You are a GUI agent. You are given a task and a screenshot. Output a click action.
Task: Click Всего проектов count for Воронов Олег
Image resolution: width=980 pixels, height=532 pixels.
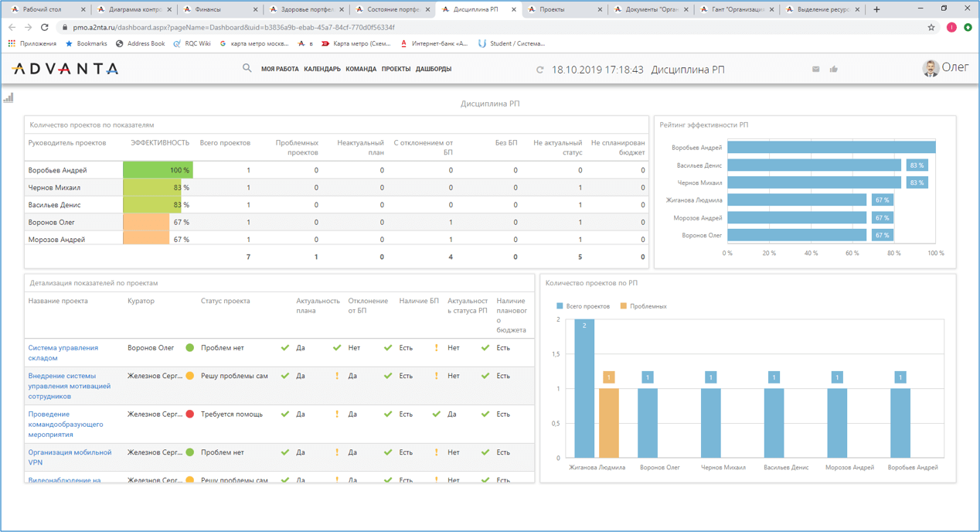[248, 222]
